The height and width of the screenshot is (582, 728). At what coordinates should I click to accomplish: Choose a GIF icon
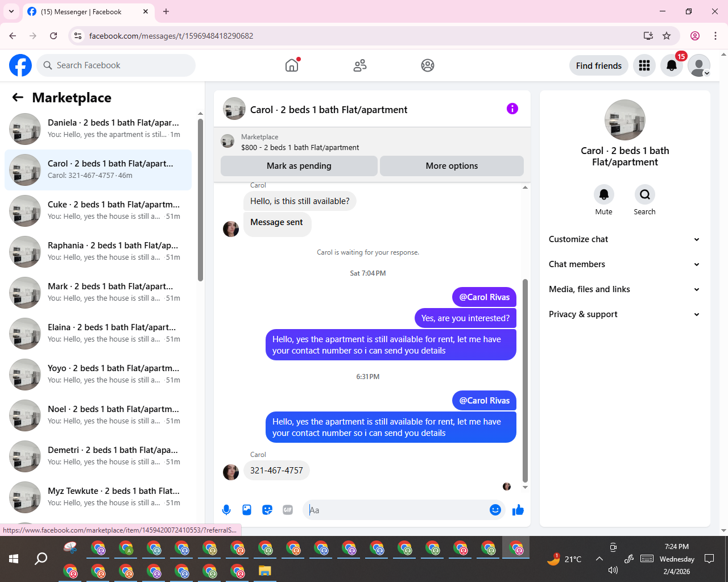click(288, 510)
